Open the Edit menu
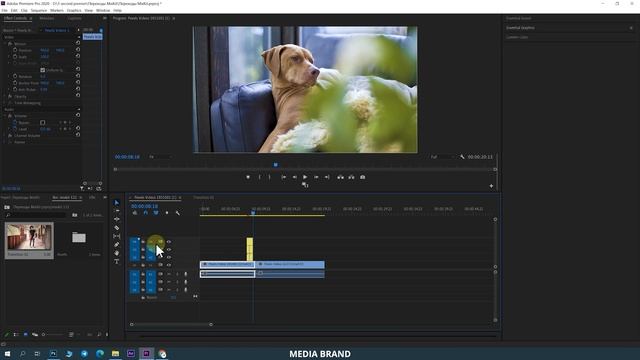The image size is (640, 360). click(14, 10)
